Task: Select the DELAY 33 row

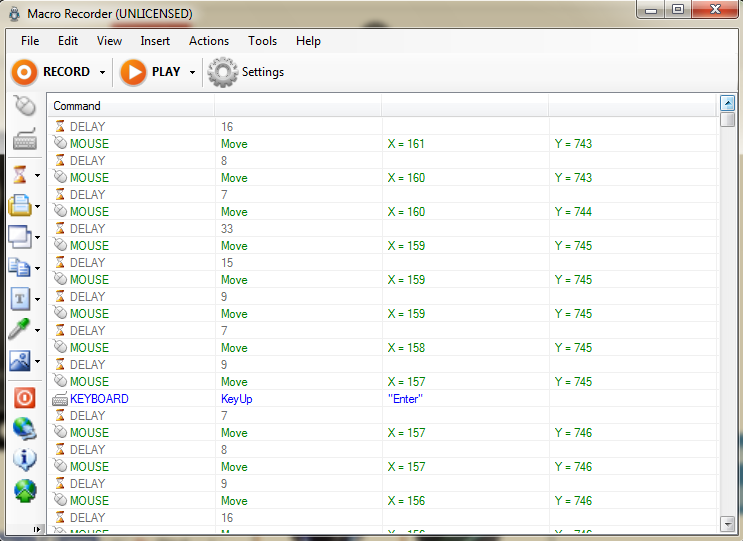Action: (x=383, y=229)
